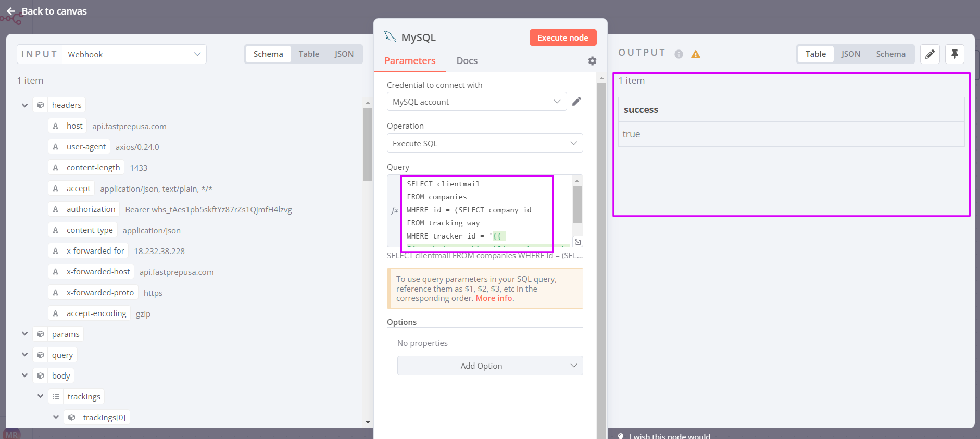Click the headers object cube icon

(x=40, y=105)
